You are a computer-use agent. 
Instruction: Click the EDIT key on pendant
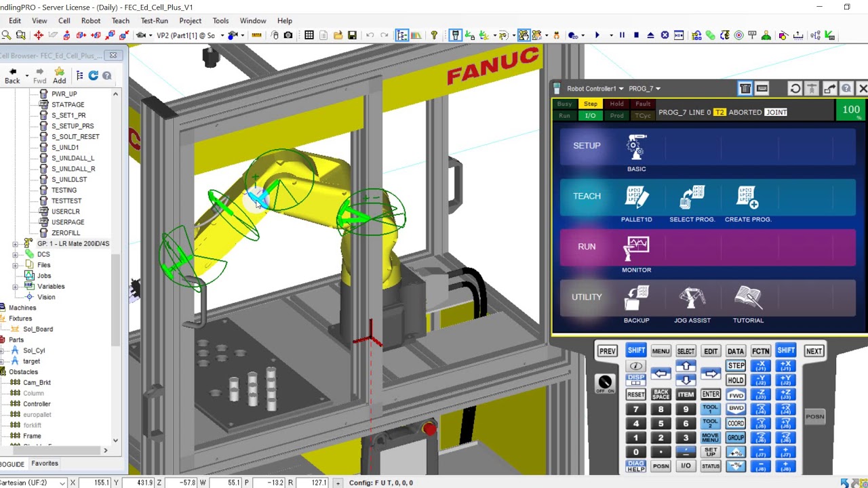[711, 351]
